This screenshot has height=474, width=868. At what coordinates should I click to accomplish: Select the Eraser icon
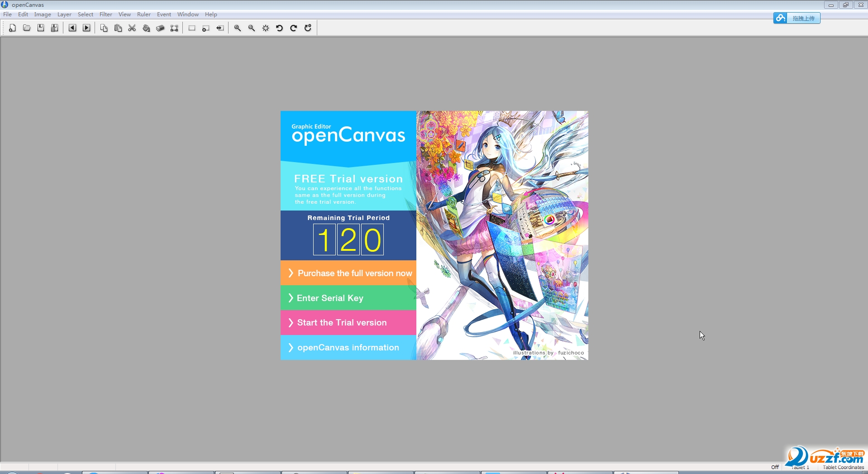tap(160, 28)
